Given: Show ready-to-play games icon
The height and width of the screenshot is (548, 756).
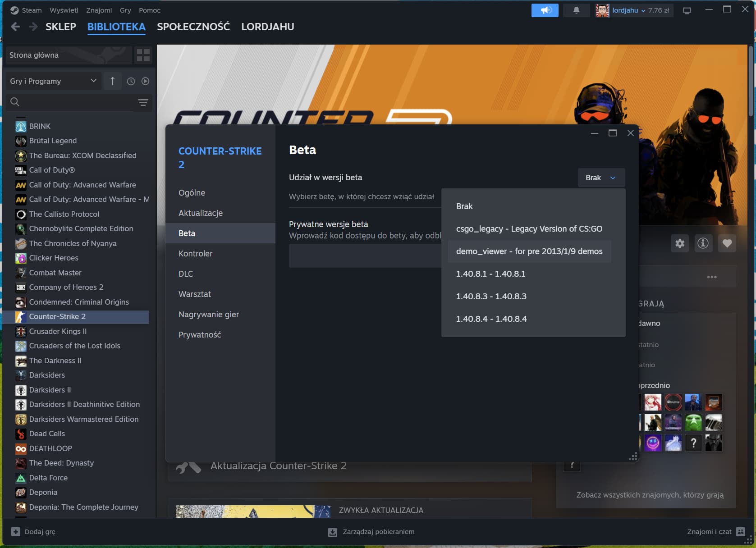Looking at the screenshot, I should 145,81.
